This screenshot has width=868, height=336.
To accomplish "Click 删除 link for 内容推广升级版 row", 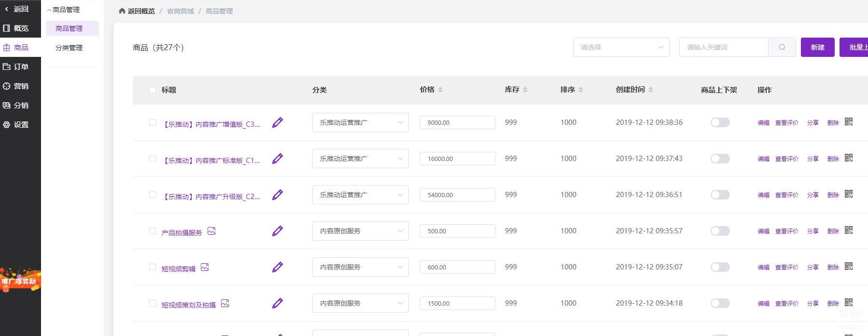I will 833,195.
